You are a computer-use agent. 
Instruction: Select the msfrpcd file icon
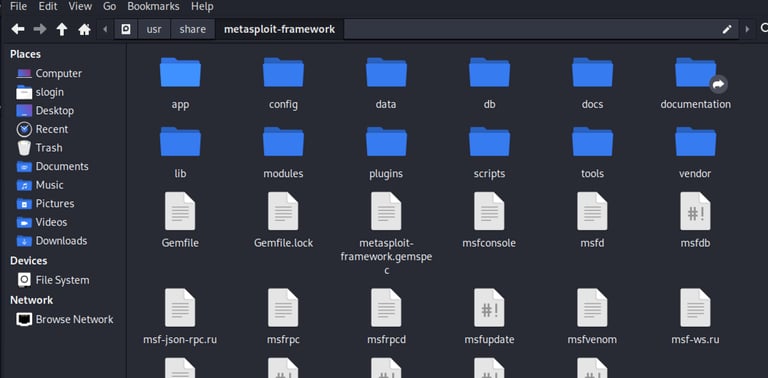tap(386, 308)
